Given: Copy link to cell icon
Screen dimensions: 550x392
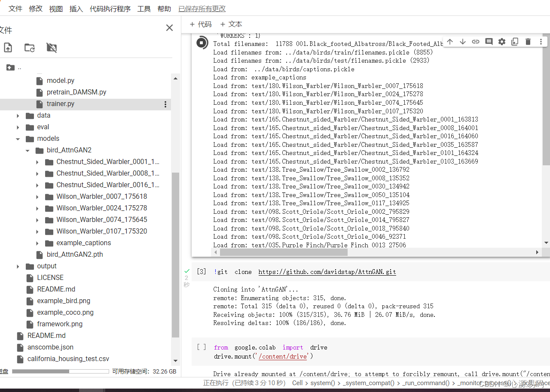Looking at the screenshot, I should tap(476, 42).
